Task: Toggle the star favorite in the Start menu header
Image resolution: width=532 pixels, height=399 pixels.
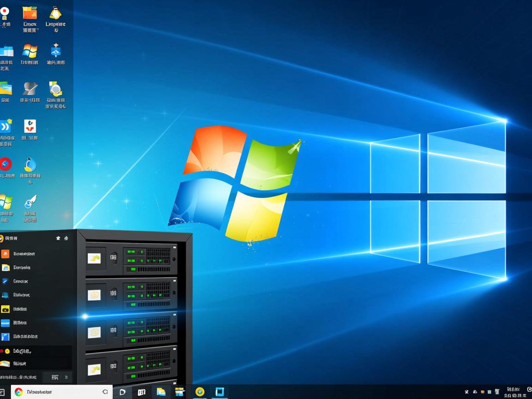Action: 58,238
